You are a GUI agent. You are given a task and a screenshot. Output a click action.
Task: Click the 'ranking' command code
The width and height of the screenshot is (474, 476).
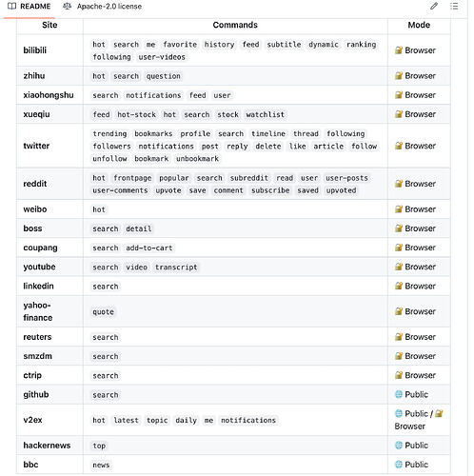pos(362,45)
